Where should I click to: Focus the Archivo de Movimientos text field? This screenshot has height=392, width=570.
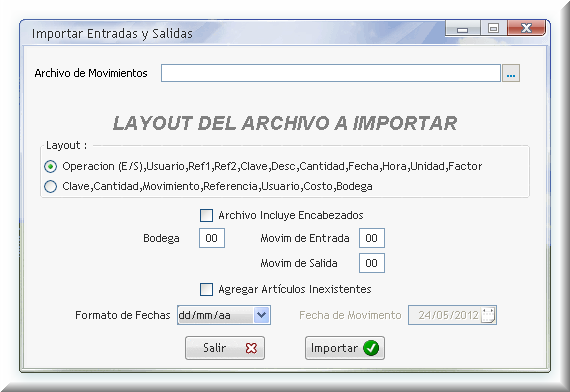[331, 73]
